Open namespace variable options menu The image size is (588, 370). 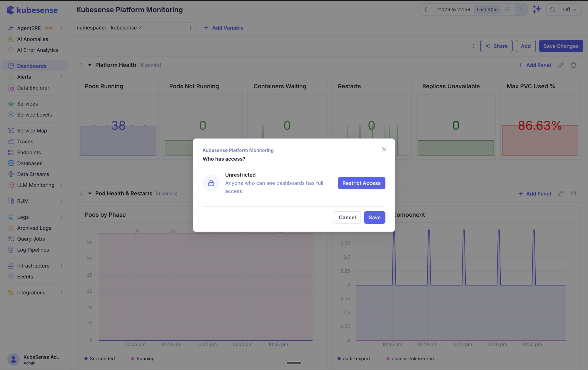pyautogui.click(x=190, y=28)
